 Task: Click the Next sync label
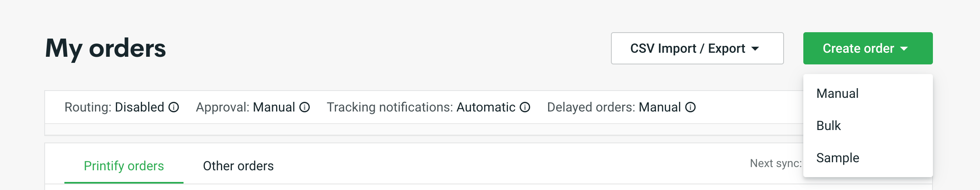click(x=775, y=163)
